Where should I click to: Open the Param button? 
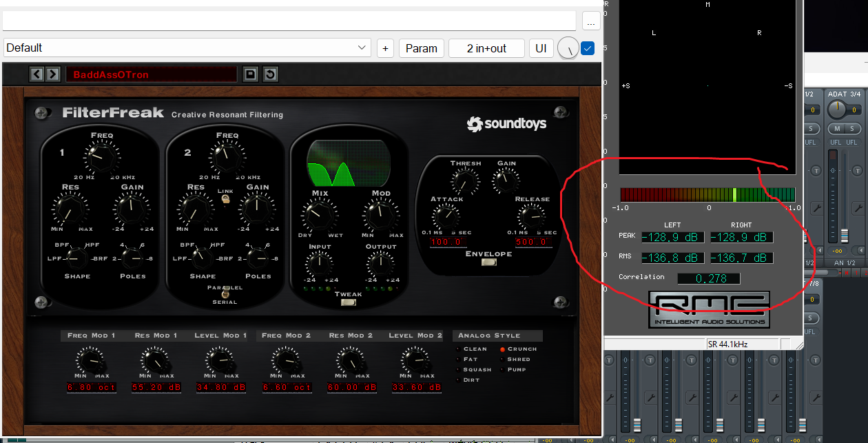[x=421, y=48]
